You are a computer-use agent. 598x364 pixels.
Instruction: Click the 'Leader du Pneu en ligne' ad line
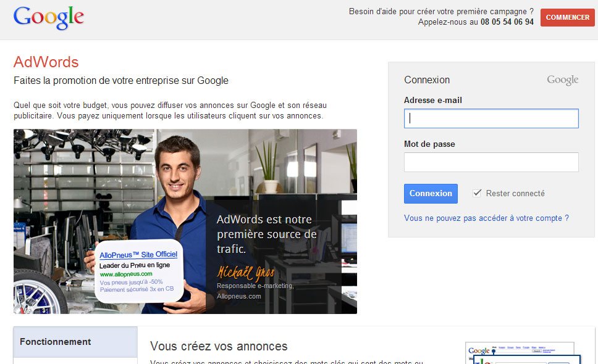point(135,265)
